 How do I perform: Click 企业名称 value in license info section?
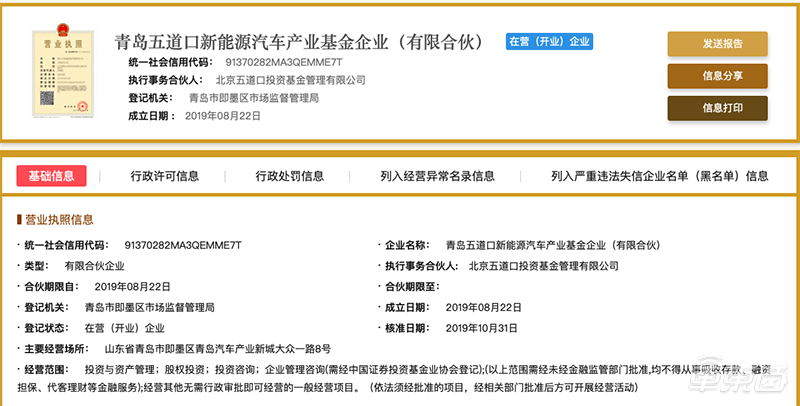(553, 245)
